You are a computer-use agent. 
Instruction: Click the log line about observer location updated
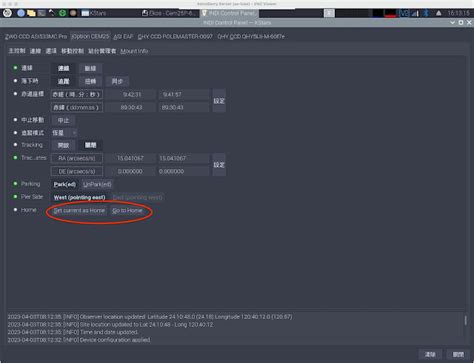(x=150, y=317)
